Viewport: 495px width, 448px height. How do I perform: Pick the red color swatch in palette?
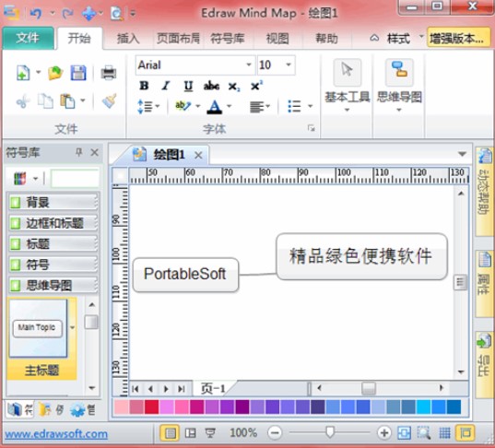click(x=151, y=407)
